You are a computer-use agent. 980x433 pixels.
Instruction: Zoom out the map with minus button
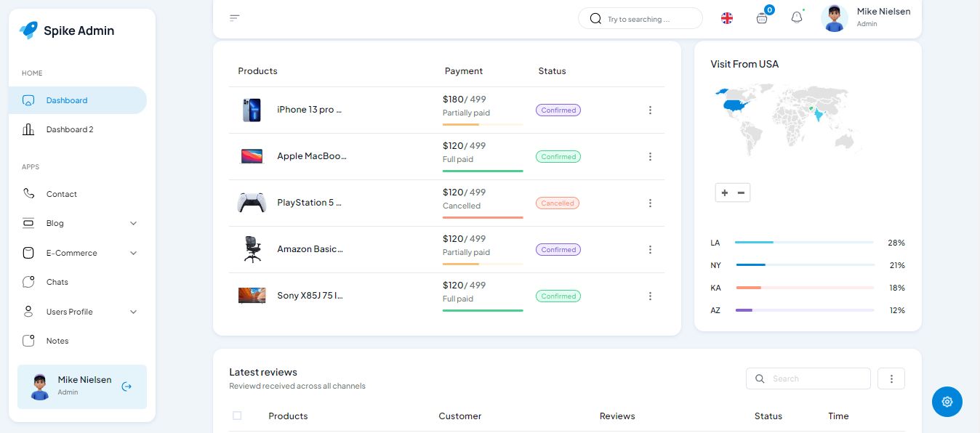(741, 193)
